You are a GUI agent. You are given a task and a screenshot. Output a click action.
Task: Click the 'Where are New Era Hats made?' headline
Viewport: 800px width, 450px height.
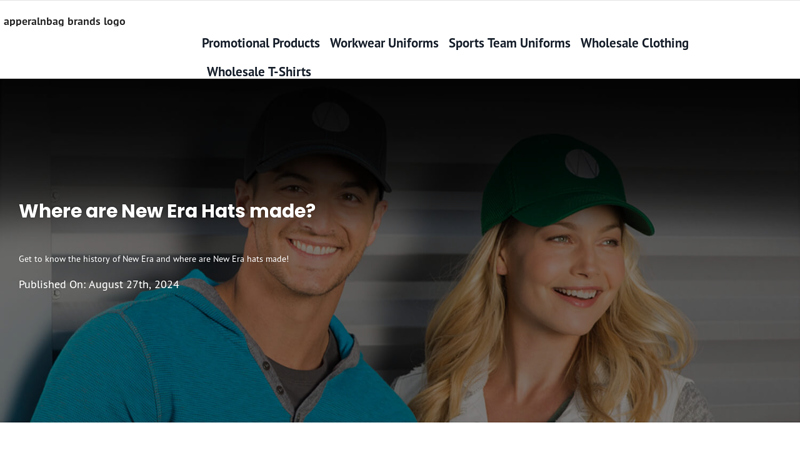[x=167, y=211]
